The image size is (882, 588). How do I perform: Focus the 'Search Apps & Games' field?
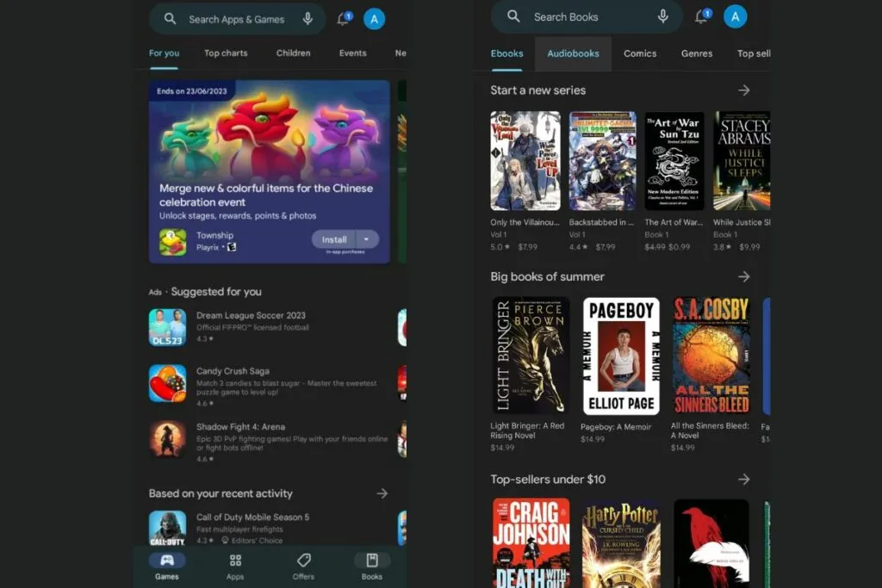238,19
